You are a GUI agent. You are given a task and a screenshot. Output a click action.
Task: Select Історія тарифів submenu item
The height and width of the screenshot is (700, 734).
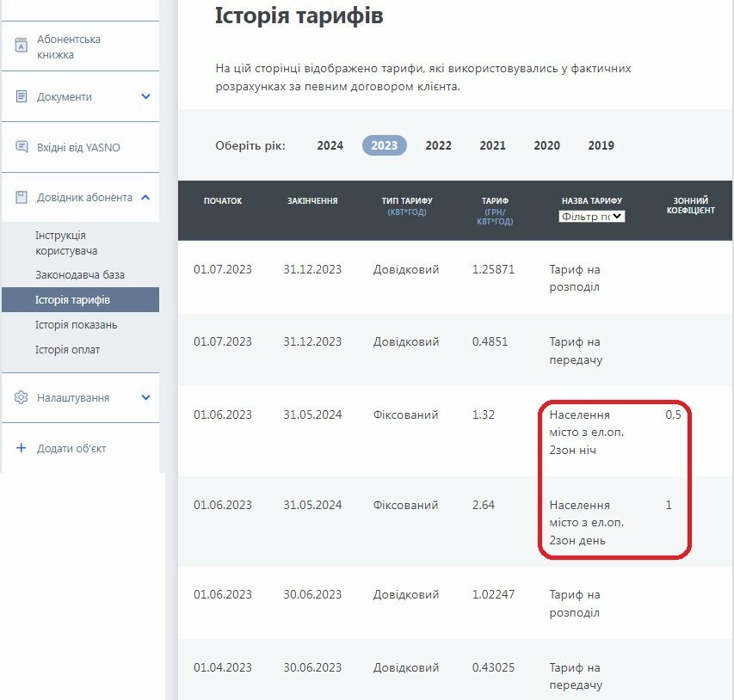pos(81,299)
